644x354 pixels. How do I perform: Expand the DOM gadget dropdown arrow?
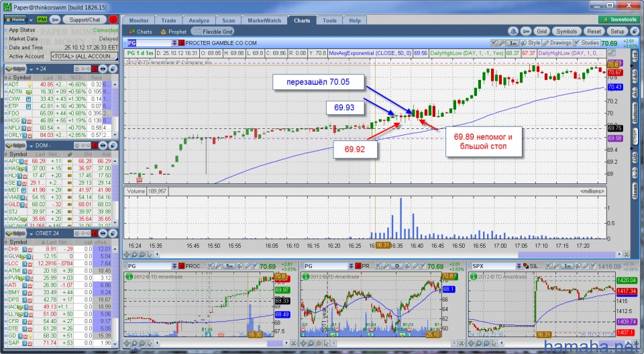click(x=31, y=145)
